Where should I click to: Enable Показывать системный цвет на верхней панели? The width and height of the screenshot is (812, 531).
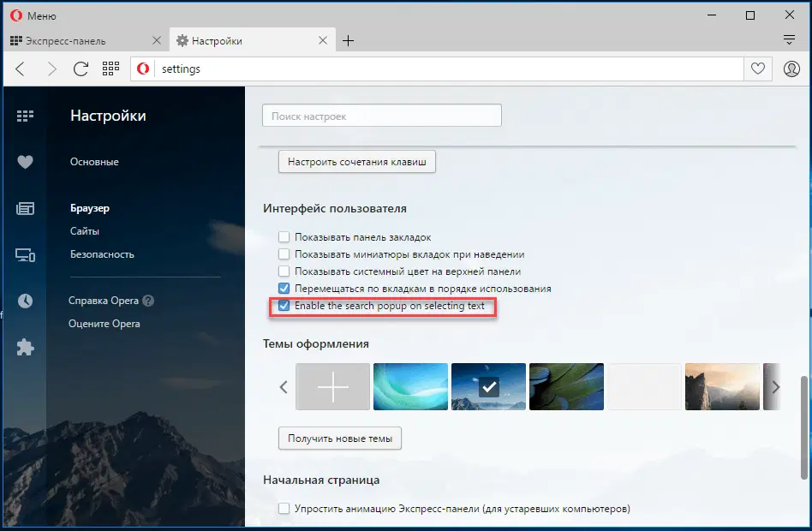[x=284, y=271]
